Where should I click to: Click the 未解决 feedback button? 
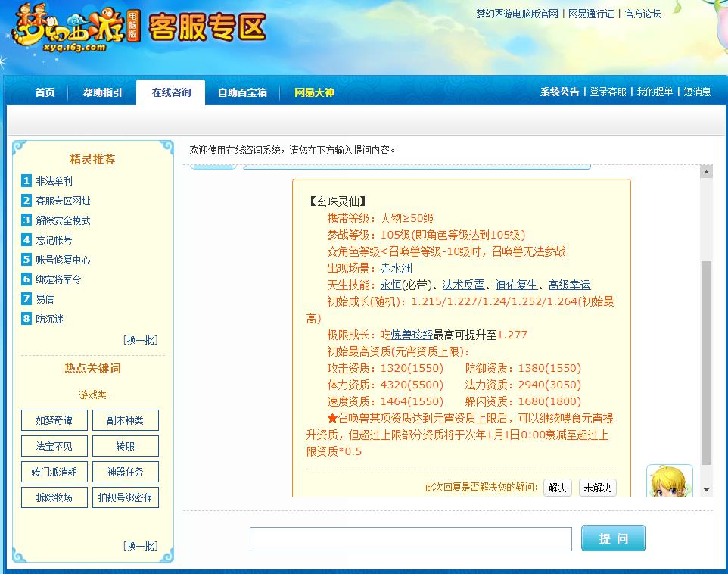point(597,488)
